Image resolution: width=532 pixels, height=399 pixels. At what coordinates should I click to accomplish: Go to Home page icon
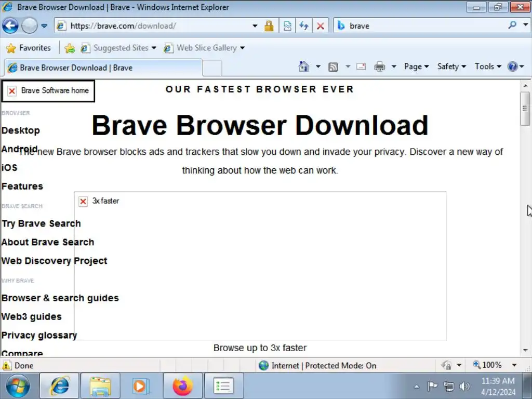tap(303, 66)
